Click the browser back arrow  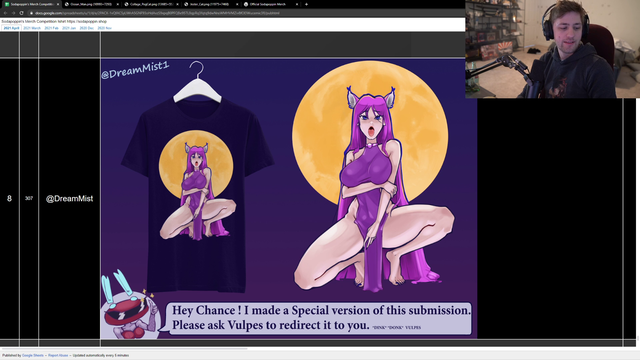tap(5, 13)
